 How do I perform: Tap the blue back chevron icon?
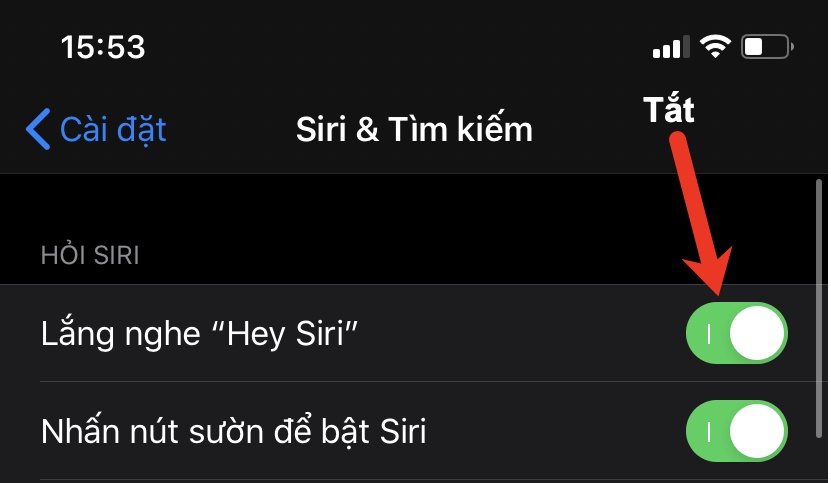tap(37, 130)
